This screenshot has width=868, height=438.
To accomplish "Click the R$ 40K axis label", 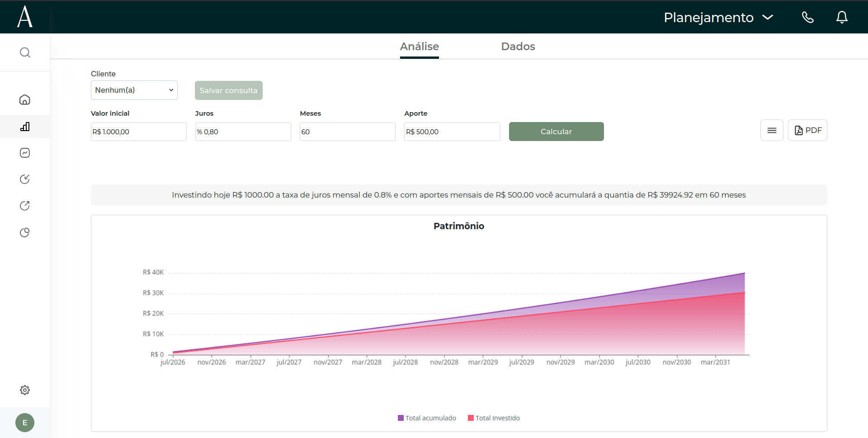I will point(153,272).
